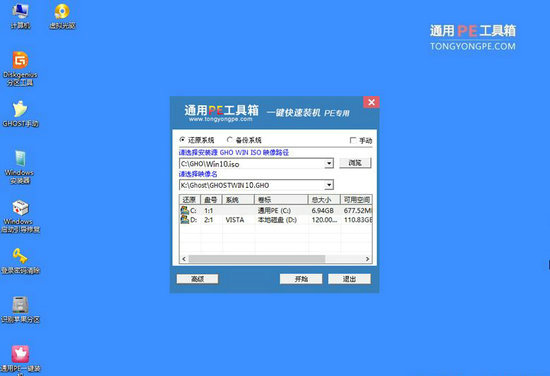Launch the 登录密码清除 key icon

tap(20, 261)
